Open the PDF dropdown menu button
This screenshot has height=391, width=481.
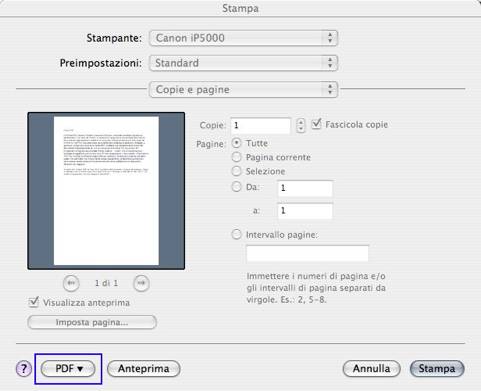point(68,369)
